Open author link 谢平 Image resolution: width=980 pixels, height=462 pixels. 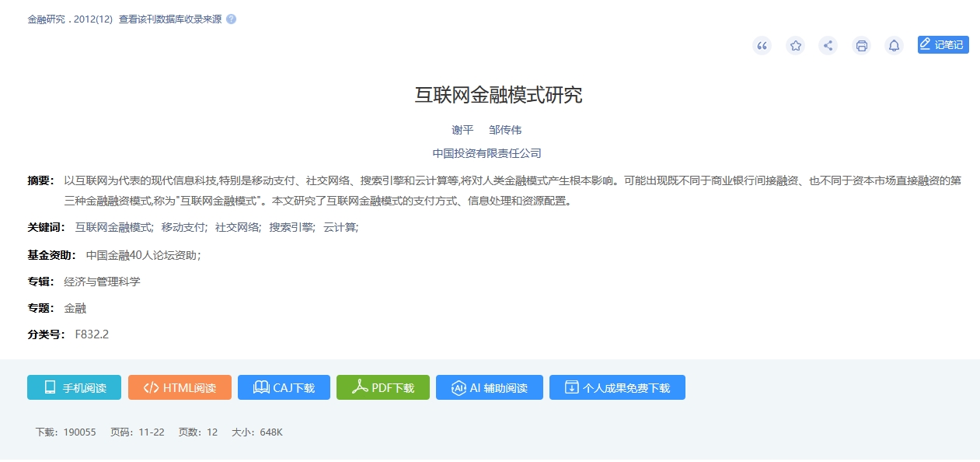(x=462, y=130)
